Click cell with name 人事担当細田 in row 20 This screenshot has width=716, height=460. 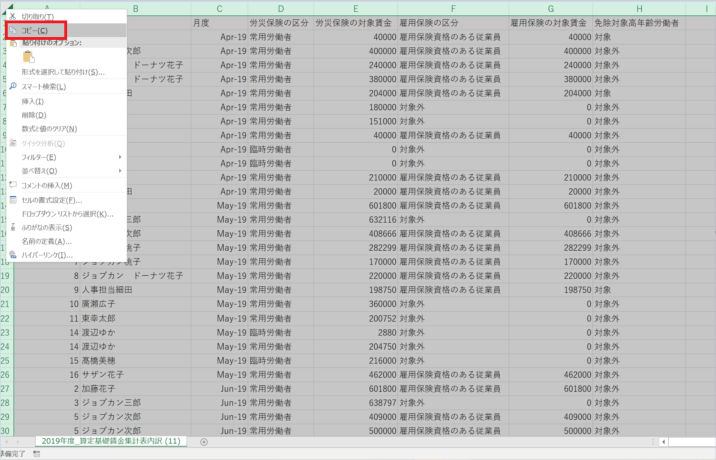click(x=136, y=290)
